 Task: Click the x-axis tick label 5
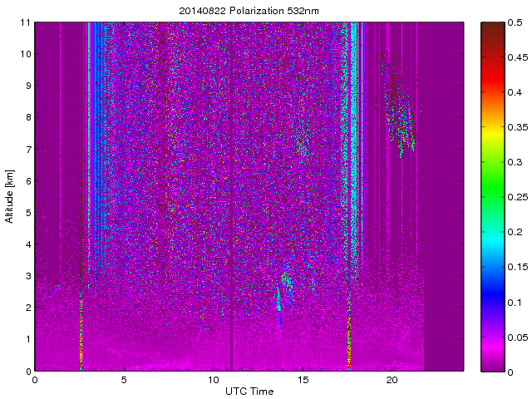[124, 380]
